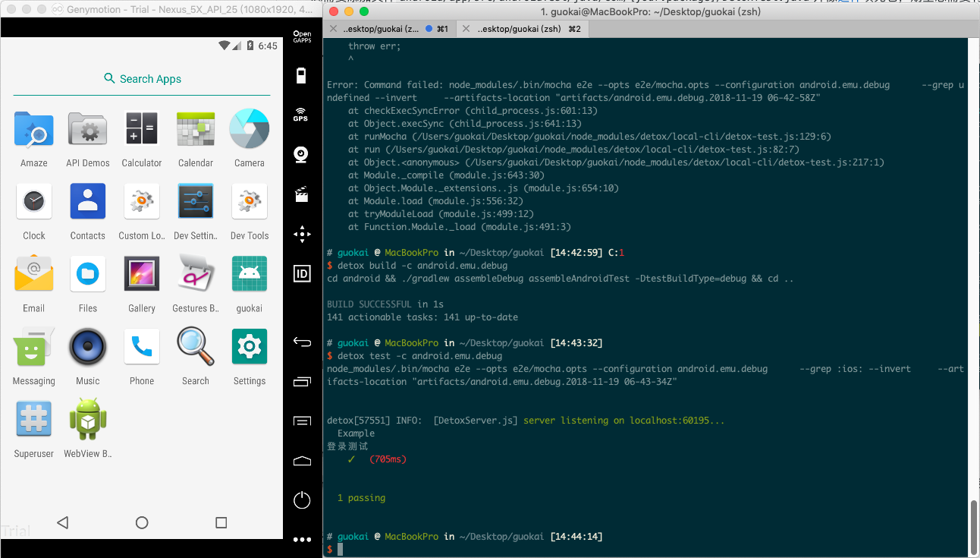The height and width of the screenshot is (558, 980).
Task: Tap the Search Apps field
Action: [x=143, y=79]
